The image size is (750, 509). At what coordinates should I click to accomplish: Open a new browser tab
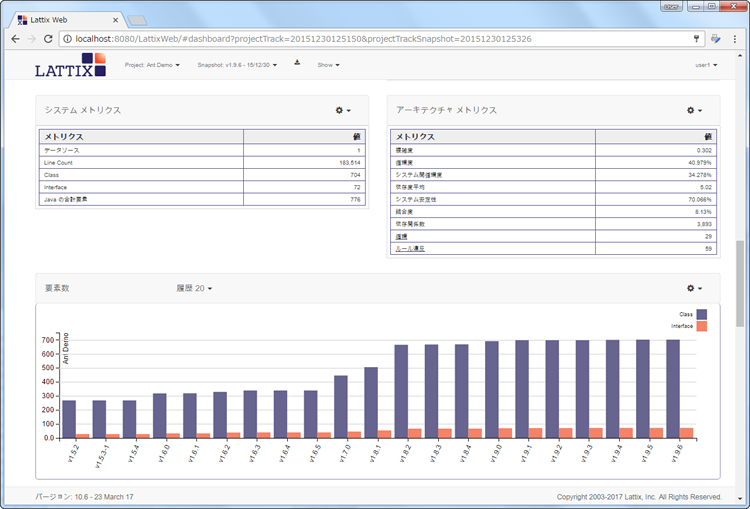[137, 20]
